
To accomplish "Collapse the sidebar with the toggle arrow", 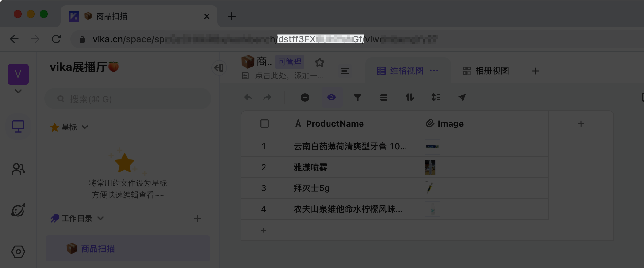I will pos(219,68).
